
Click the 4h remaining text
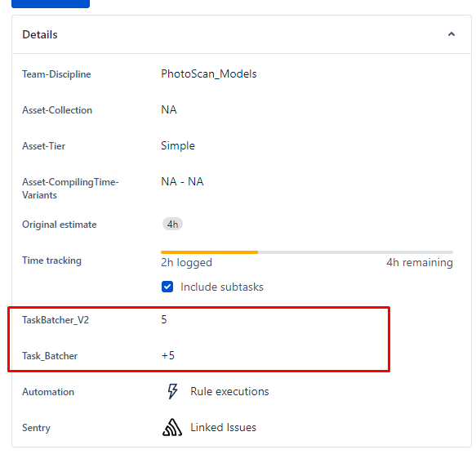[x=420, y=263]
